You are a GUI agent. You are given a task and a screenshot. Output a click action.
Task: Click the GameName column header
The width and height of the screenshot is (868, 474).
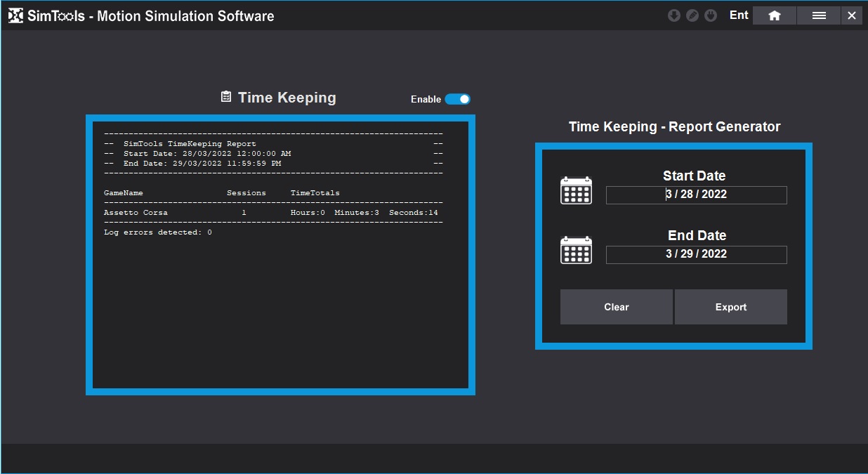(124, 193)
